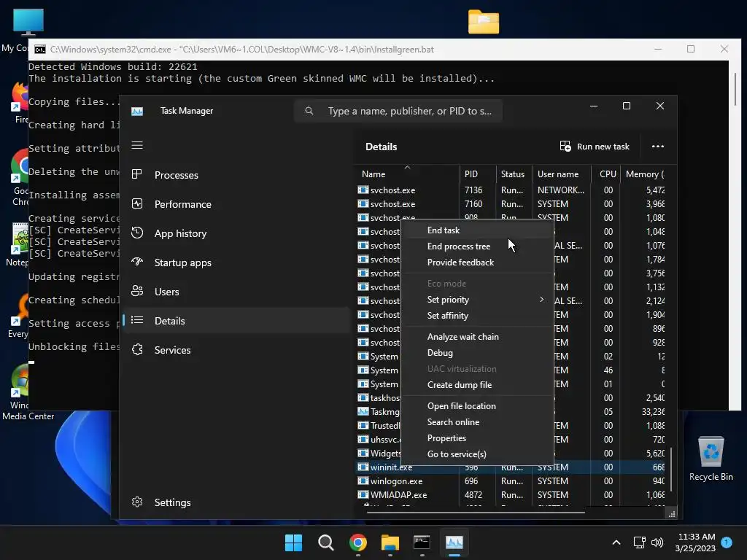Screen dimensions: 747x560
Task: Select Analyze wait chain
Action: (x=477, y=337)
